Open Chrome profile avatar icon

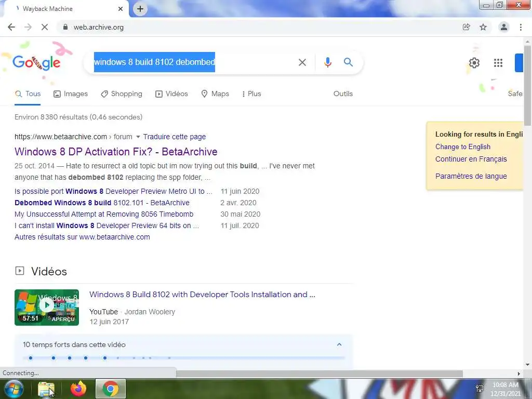tap(504, 27)
